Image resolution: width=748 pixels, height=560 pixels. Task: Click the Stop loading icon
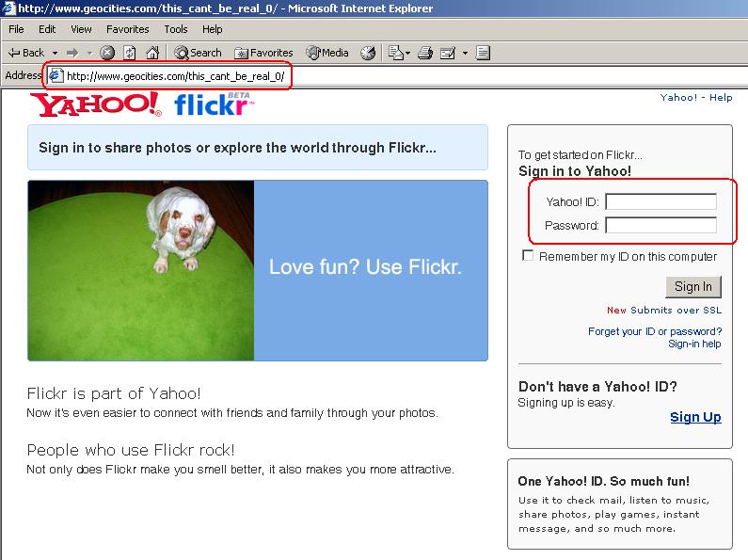(108, 53)
